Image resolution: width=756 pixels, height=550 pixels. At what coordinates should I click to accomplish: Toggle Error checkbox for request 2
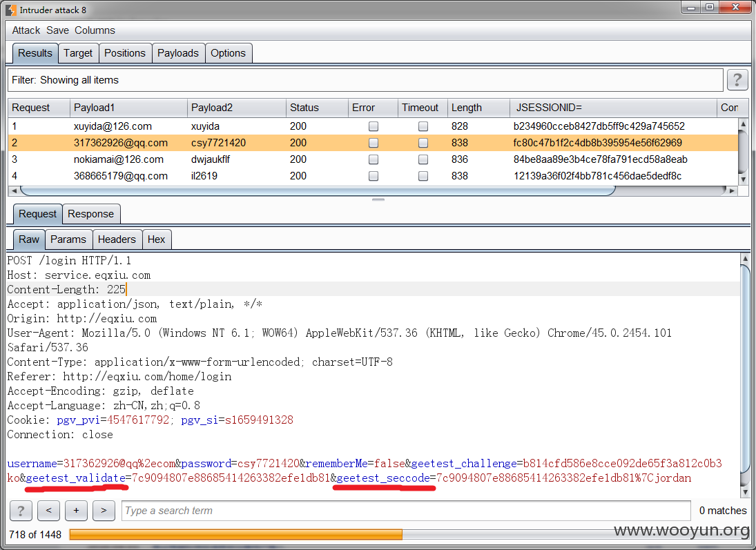point(374,143)
